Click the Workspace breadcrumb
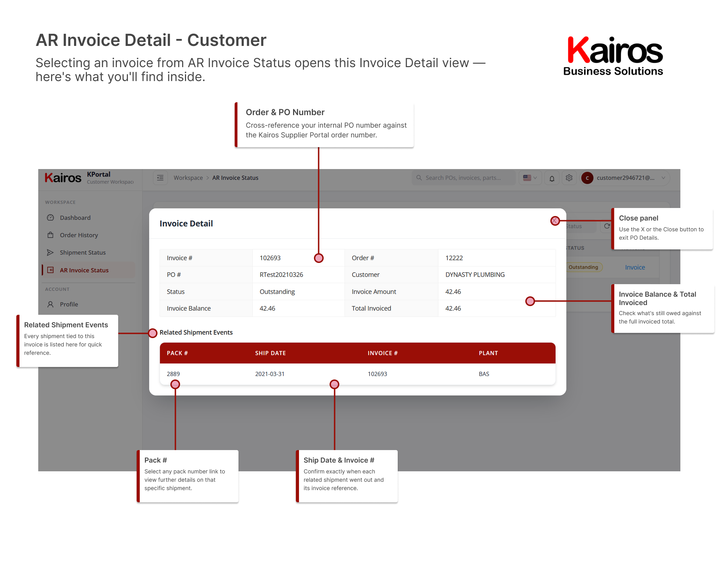This screenshot has height=568, width=728. click(x=188, y=178)
